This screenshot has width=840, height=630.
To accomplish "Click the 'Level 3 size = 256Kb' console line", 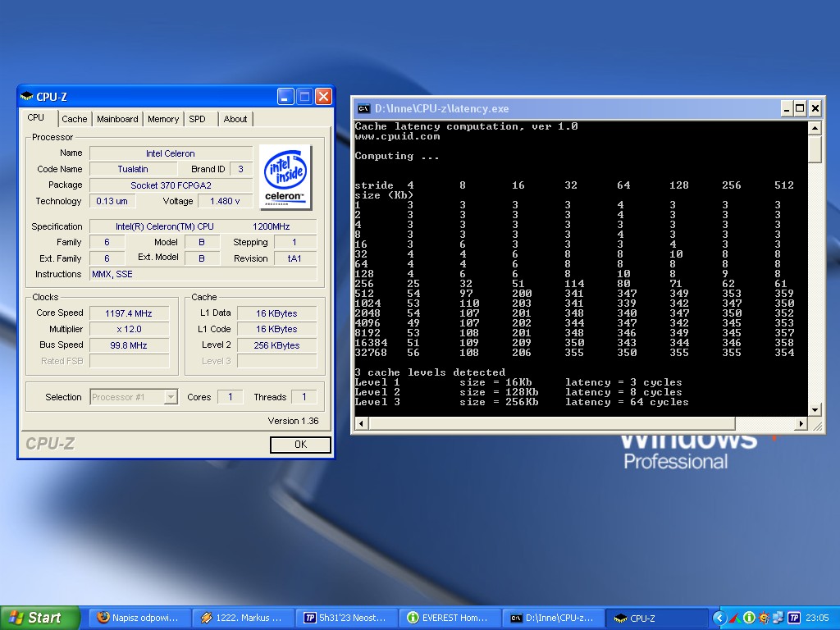I will (521, 402).
